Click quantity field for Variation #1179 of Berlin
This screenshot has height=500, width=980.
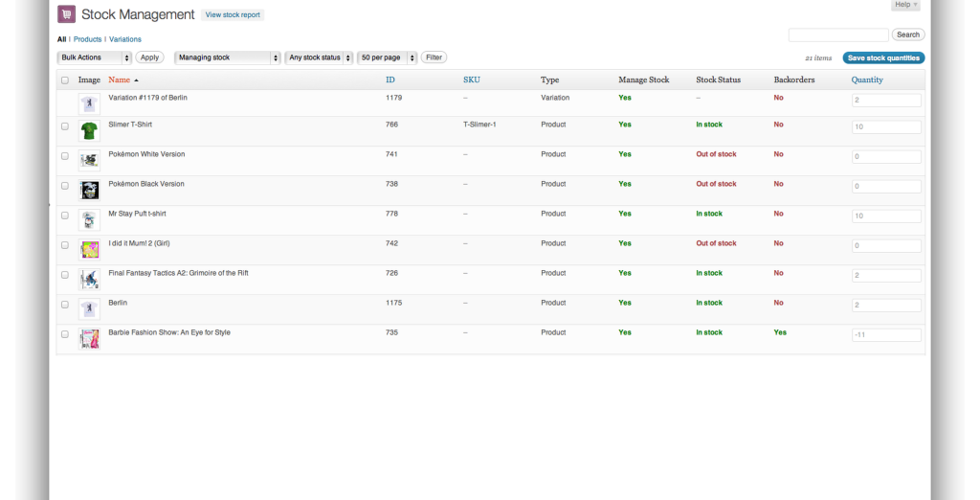pos(886,101)
